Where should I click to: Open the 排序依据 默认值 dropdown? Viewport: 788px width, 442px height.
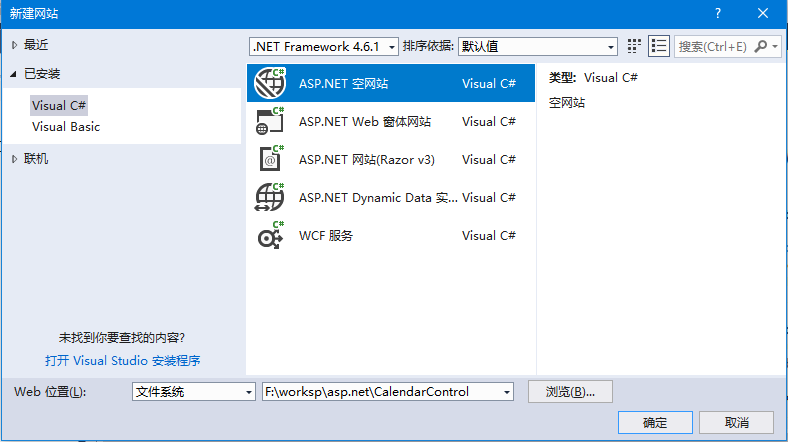tap(611, 46)
